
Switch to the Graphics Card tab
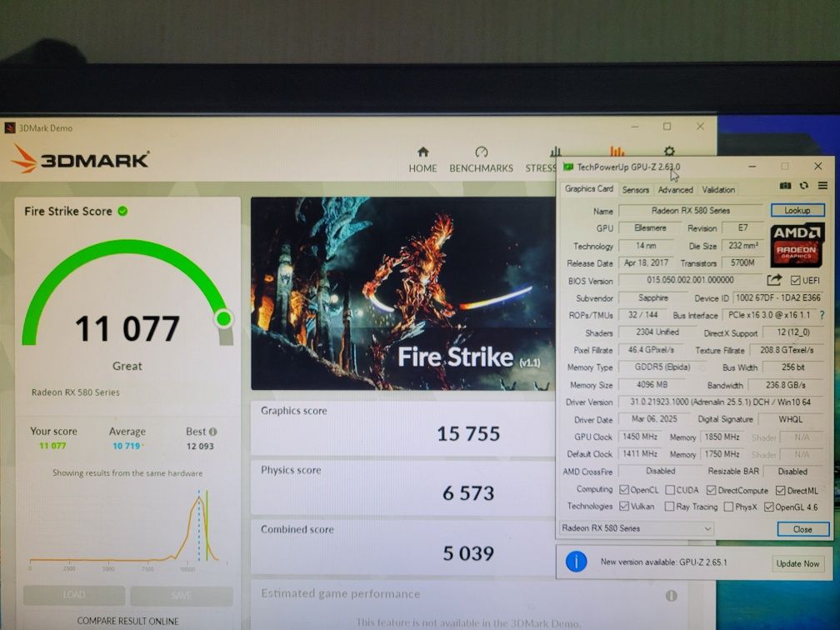[588, 188]
